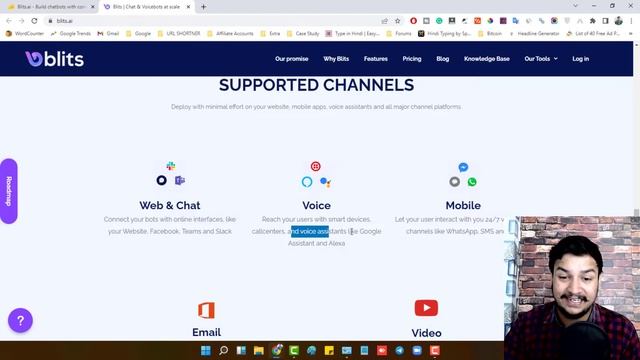The width and height of the screenshot is (640, 360).
Task: Open the Extensions puzzle-piece menu
Action: [593, 21]
